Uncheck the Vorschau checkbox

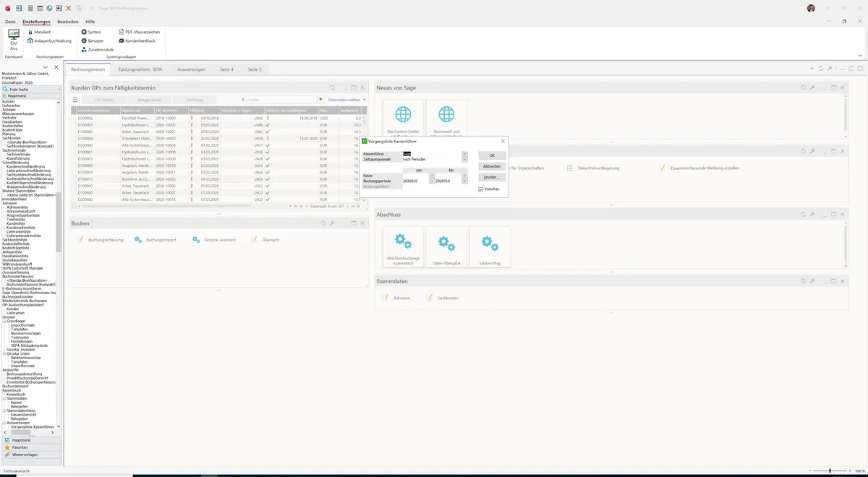pos(481,189)
